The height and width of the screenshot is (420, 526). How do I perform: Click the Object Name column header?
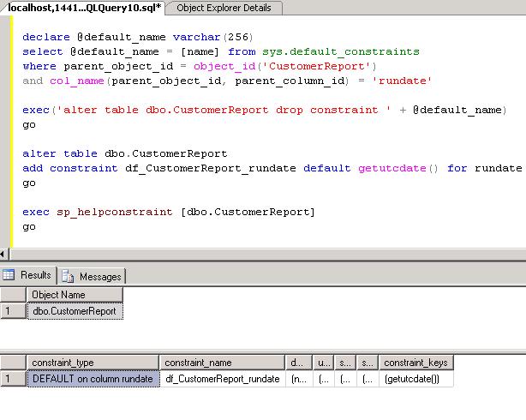[x=75, y=295]
